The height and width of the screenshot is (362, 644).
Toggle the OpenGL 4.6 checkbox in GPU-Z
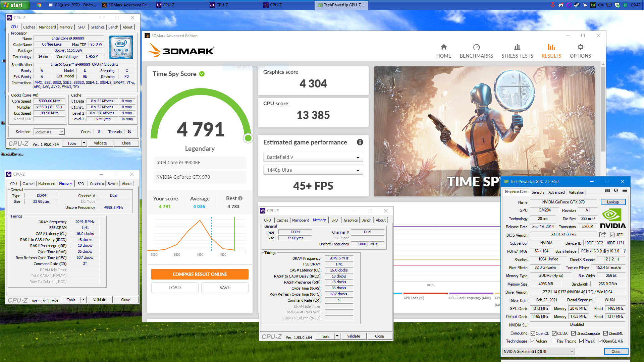[x=600, y=341]
